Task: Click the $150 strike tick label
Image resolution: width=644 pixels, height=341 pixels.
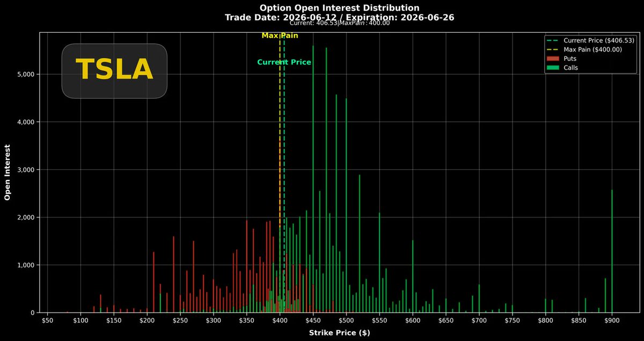Action: pyautogui.click(x=114, y=321)
